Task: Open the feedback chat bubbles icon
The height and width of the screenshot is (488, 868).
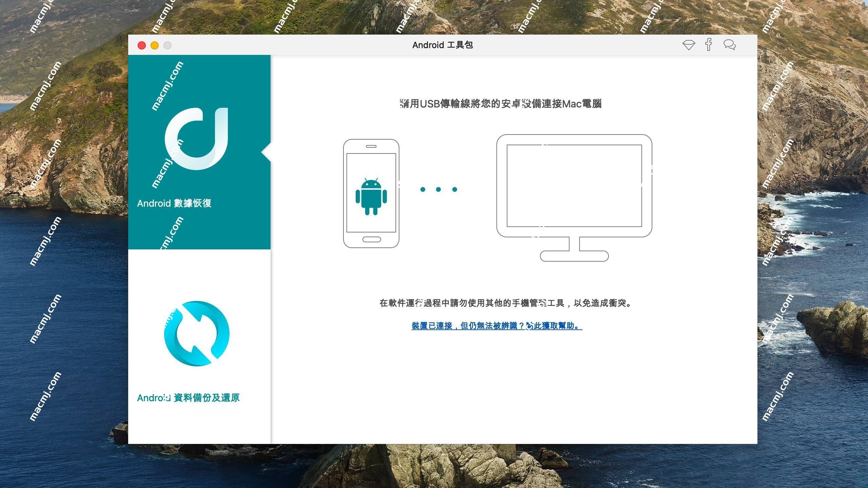Action: pos(729,45)
